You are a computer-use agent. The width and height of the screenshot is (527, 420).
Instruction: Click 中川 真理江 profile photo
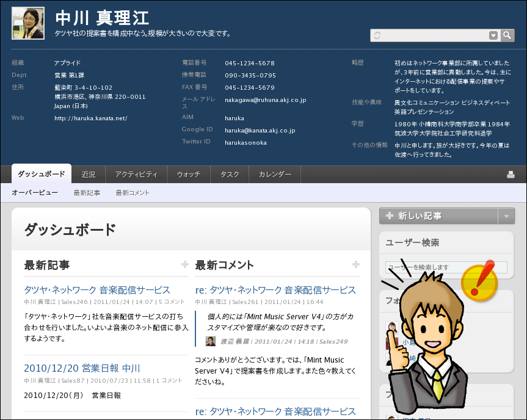[x=28, y=24]
